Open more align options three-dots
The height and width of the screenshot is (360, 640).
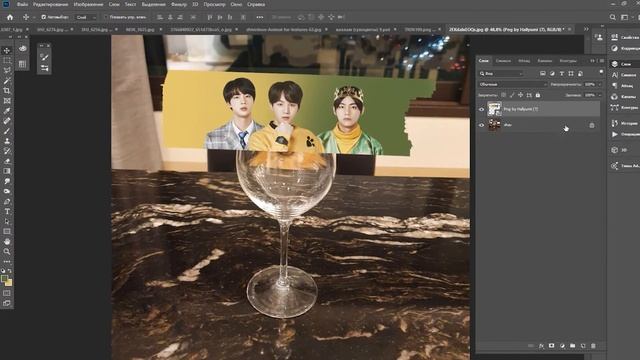[260, 17]
